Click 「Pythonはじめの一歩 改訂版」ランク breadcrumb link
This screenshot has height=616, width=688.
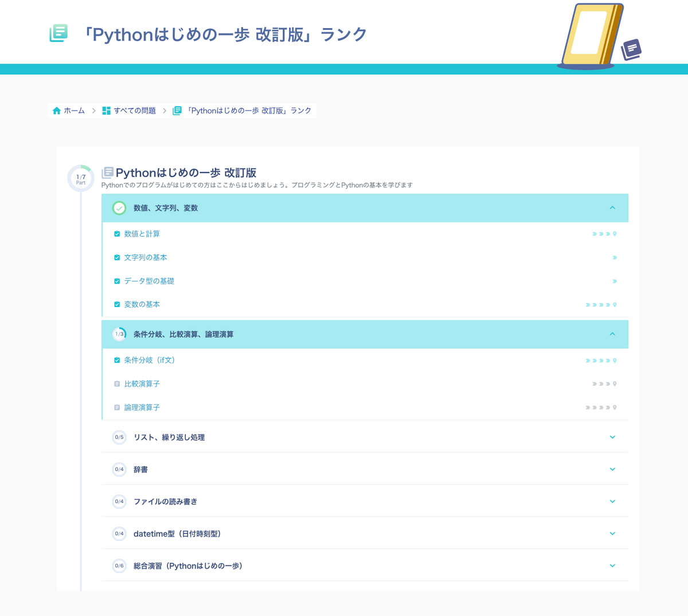click(249, 111)
